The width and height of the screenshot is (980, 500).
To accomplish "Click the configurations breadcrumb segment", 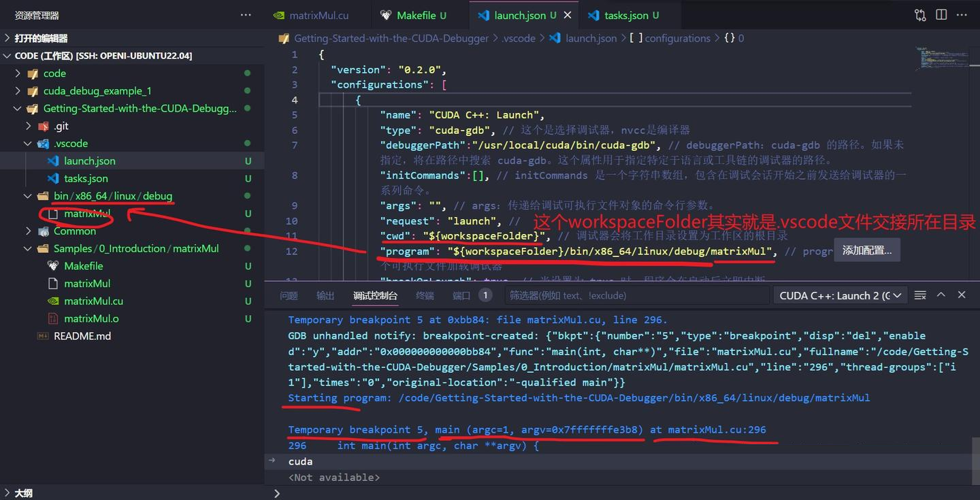I will tap(677, 39).
